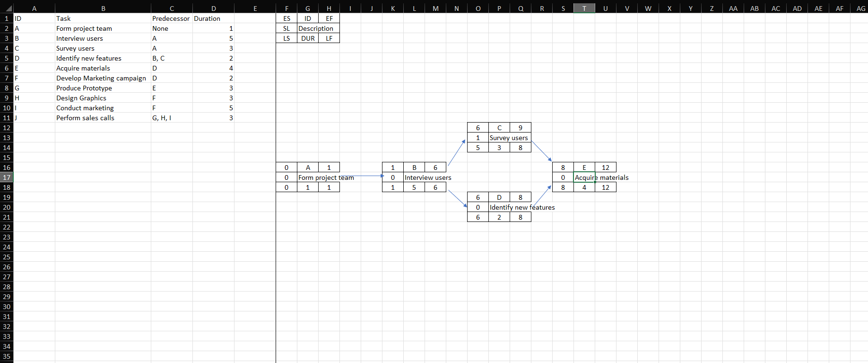
Task: Select node ID cell 'C' in diagram
Action: (x=499, y=128)
